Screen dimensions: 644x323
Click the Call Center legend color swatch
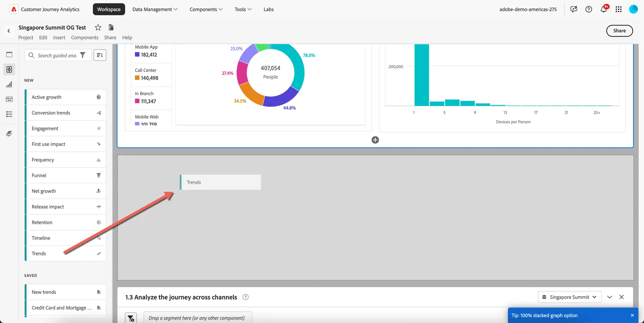(137, 78)
